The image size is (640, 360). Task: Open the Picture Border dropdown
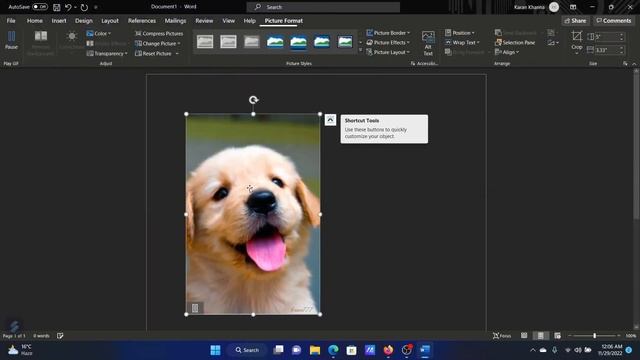tap(388, 33)
